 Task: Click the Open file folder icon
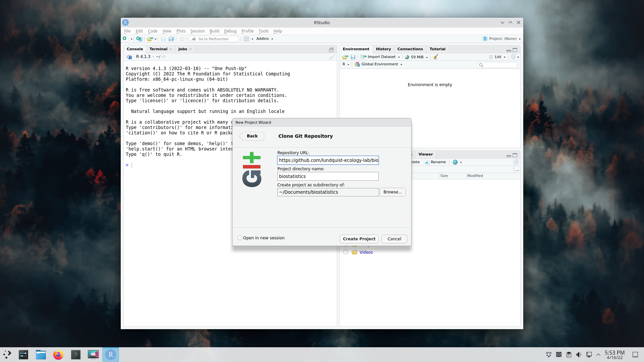pos(150,39)
